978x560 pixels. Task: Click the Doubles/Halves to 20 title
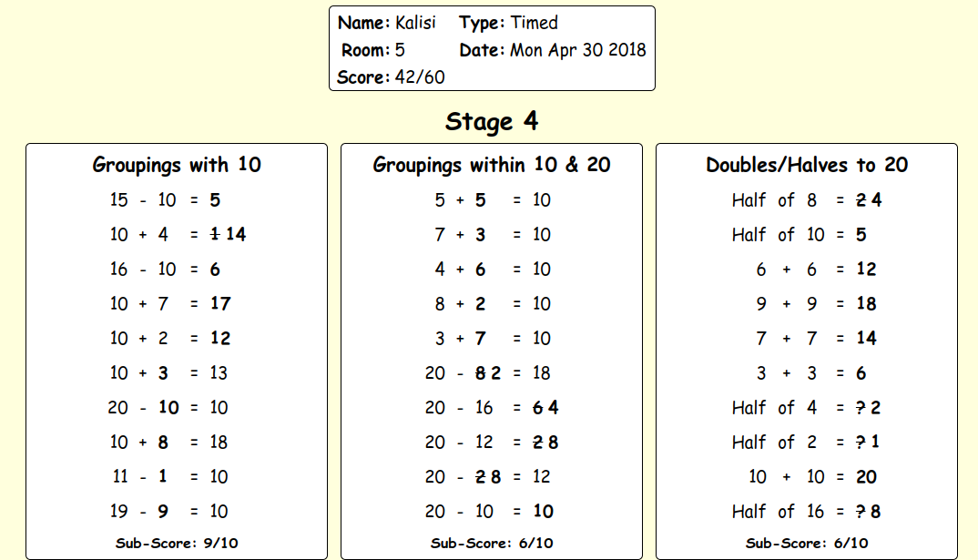coord(807,165)
